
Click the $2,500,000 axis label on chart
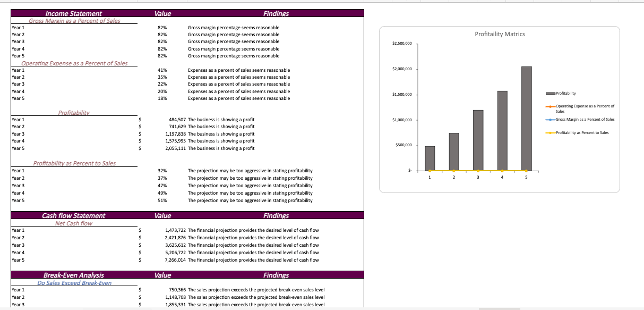point(401,43)
